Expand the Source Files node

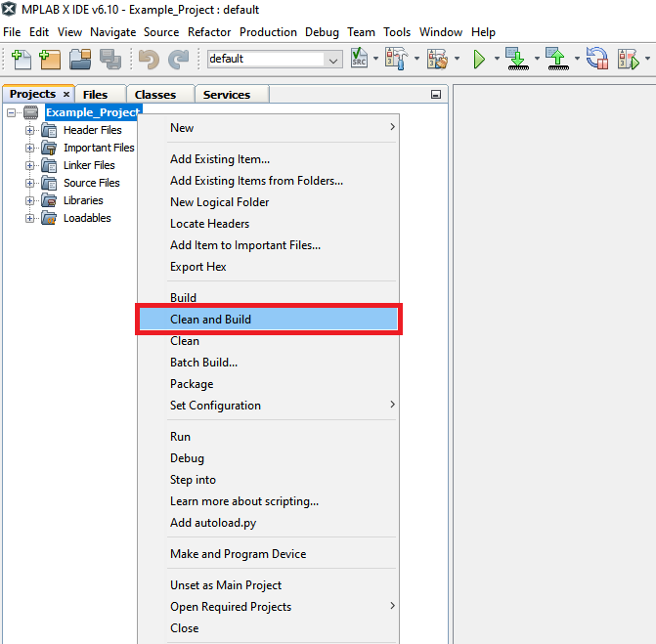pos(29,183)
